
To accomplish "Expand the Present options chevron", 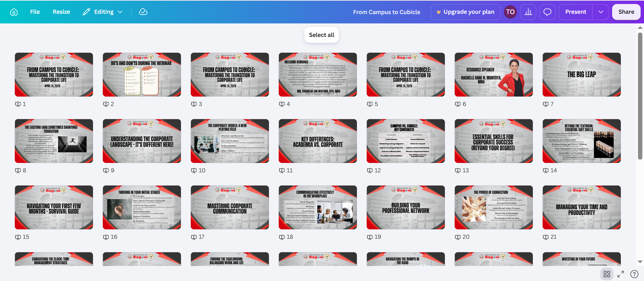I will pos(601,12).
